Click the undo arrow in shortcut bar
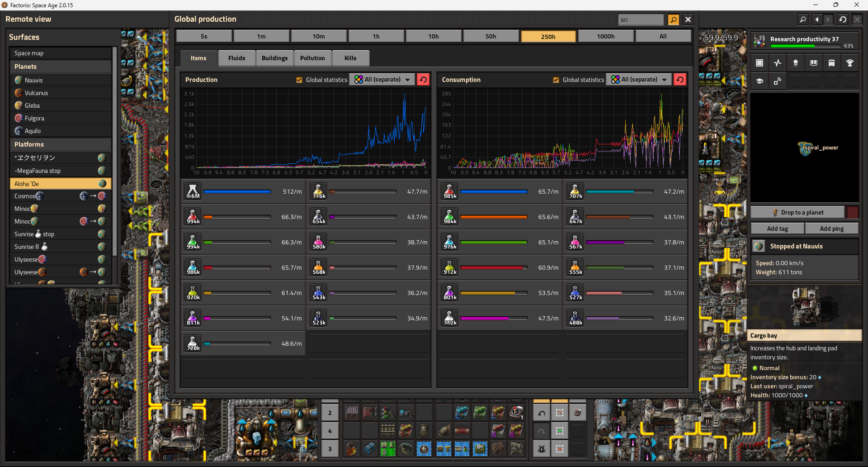Viewport: 868px width, 467px height. tap(542, 413)
